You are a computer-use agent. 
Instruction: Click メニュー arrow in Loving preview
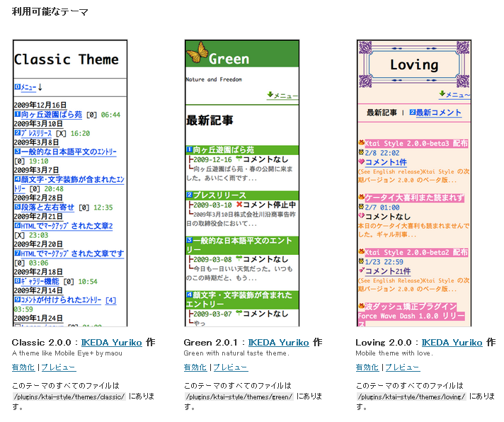pyautogui.click(x=454, y=94)
